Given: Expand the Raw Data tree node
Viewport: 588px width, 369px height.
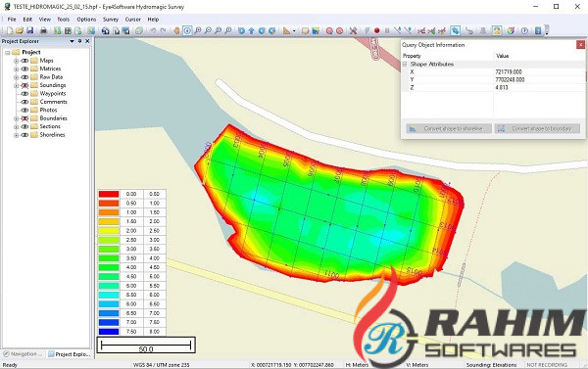Looking at the screenshot, I should 16,77.
